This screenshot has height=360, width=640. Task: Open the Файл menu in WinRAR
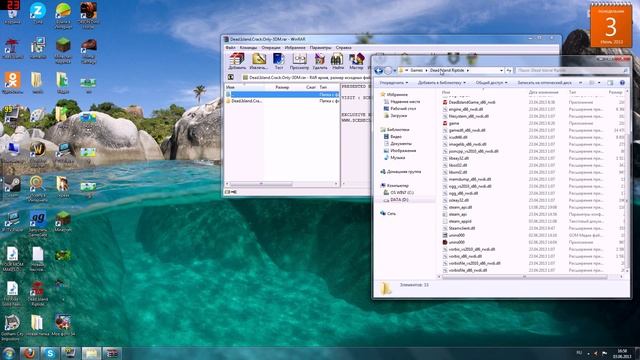[x=231, y=48]
